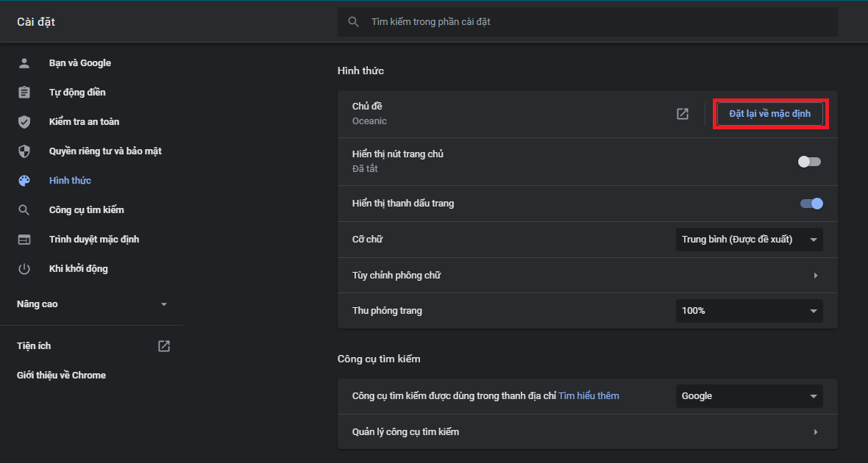Image resolution: width=868 pixels, height=463 pixels.
Task: Click the shield icon for Quyền riêng tư và bảo mật
Action: 24,151
